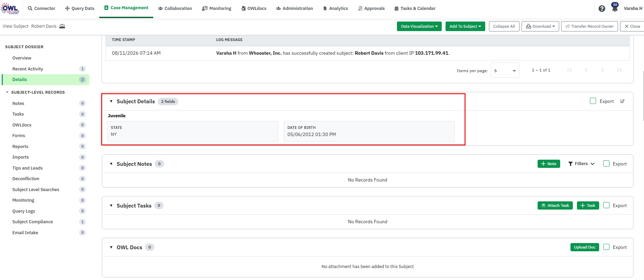
Task: Enable Export checkbox for OWL Docs
Action: (x=606, y=247)
